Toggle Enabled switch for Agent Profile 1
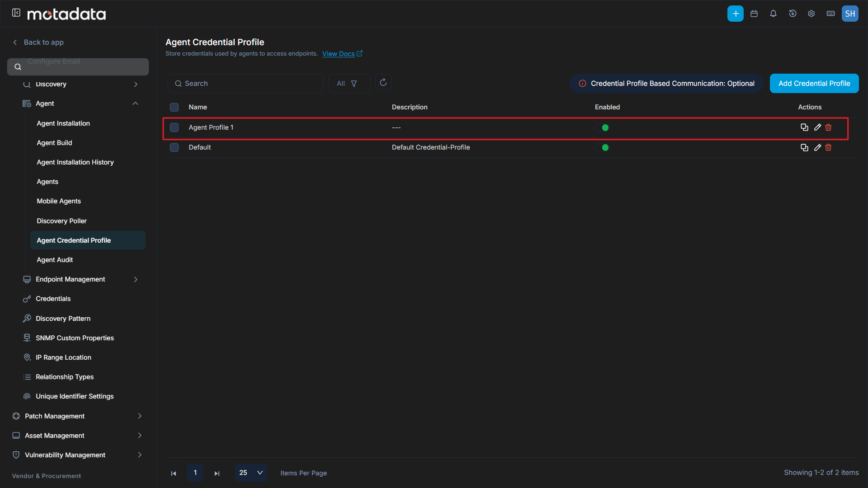Viewport: 868px width, 488px height. pyautogui.click(x=602, y=127)
